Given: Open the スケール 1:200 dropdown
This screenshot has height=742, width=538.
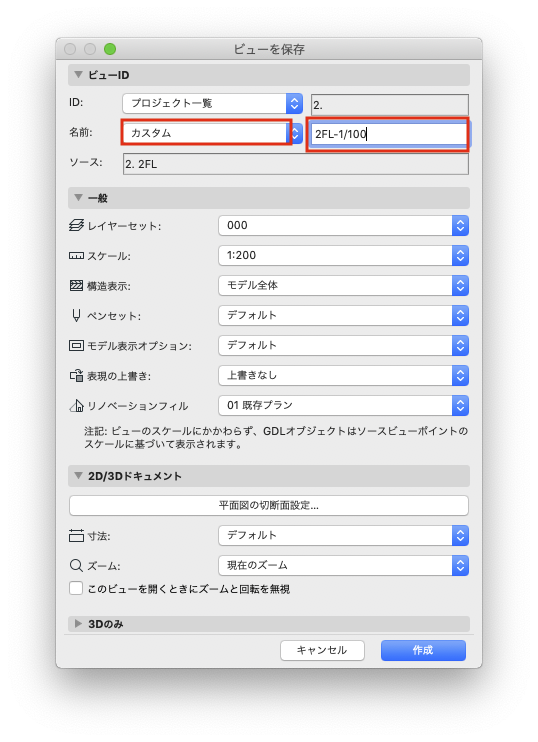Looking at the screenshot, I should tap(344, 256).
